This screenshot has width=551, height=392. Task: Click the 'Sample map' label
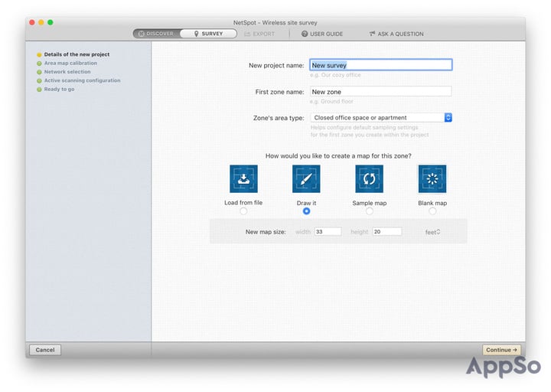pos(370,203)
